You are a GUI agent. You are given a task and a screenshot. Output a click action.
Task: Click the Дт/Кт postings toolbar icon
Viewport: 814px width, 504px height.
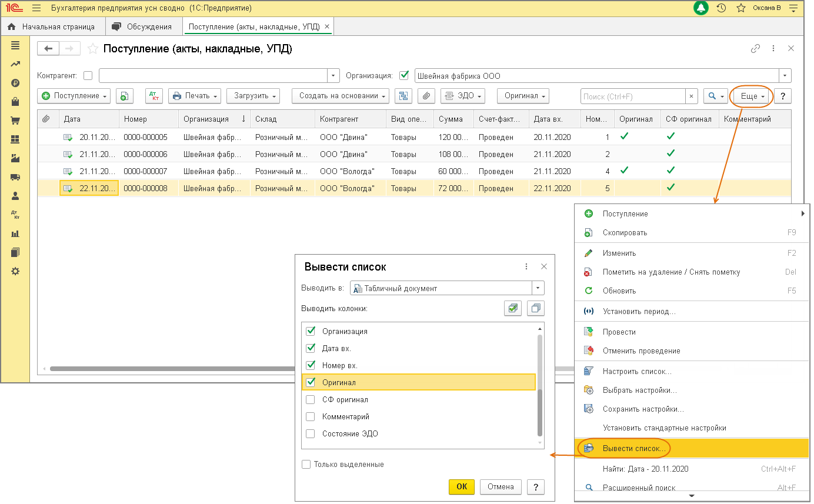click(x=154, y=96)
